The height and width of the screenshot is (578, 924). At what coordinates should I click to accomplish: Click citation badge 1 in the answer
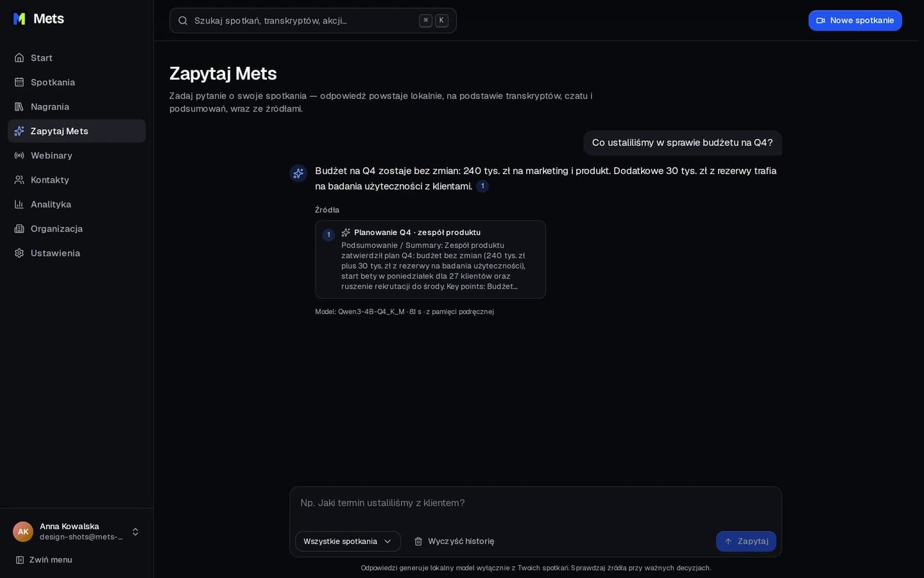(483, 186)
